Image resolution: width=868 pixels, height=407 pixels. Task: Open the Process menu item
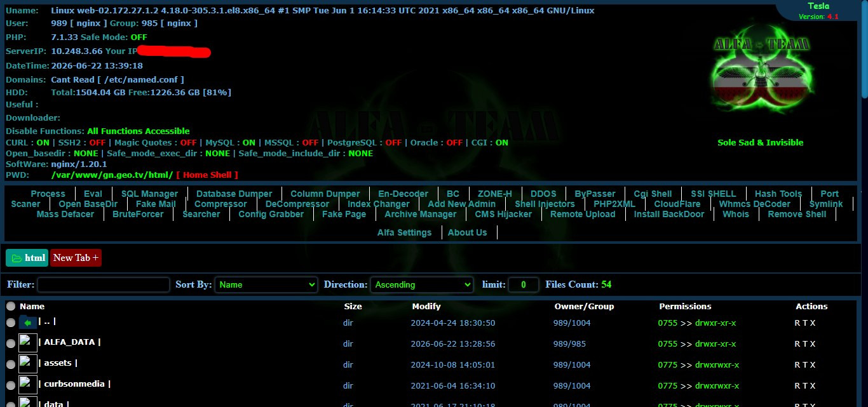48,194
